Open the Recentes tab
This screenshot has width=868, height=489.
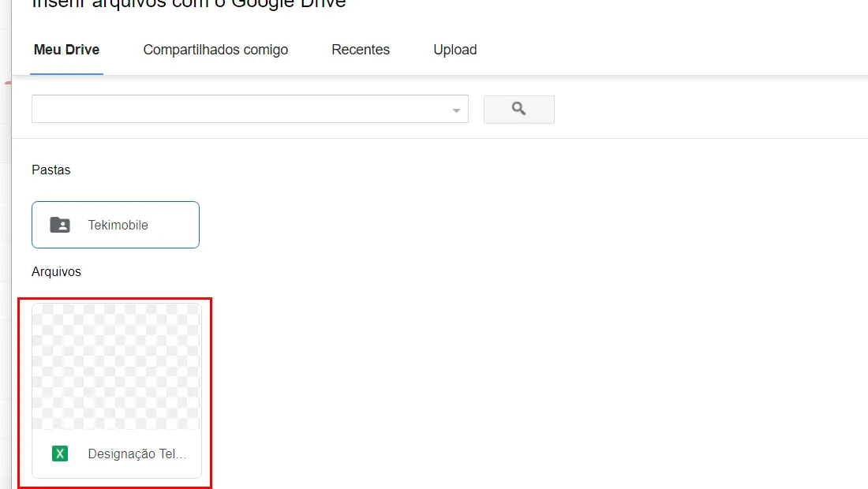361,50
